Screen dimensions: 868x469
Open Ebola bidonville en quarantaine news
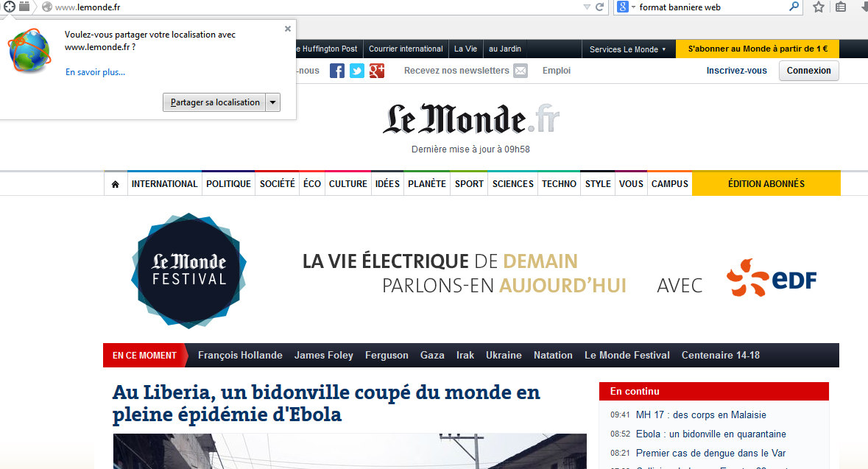(x=710, y=434)
